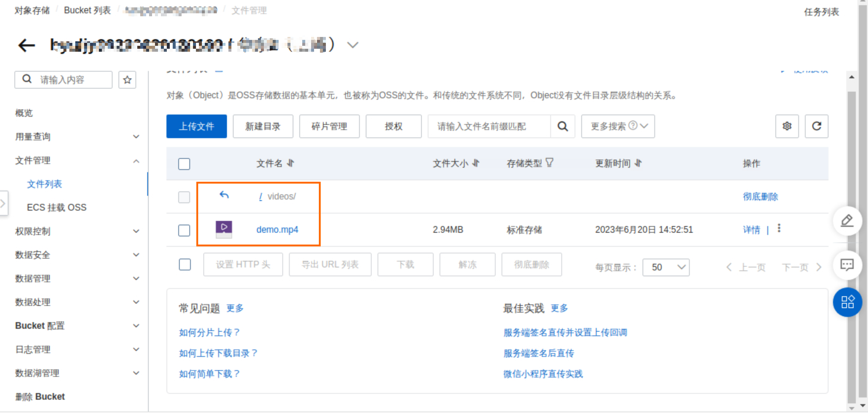The width and height of the screenshot is (868, 413).
Task: Open ECS 挂载 OSS sidebar item
Action: click(x=56, y=208)
